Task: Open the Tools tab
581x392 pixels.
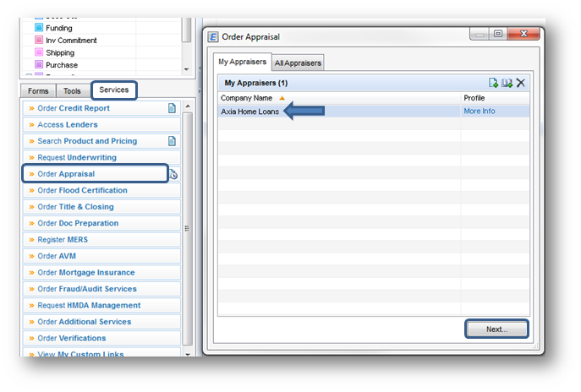Action: tap(73, 91)
